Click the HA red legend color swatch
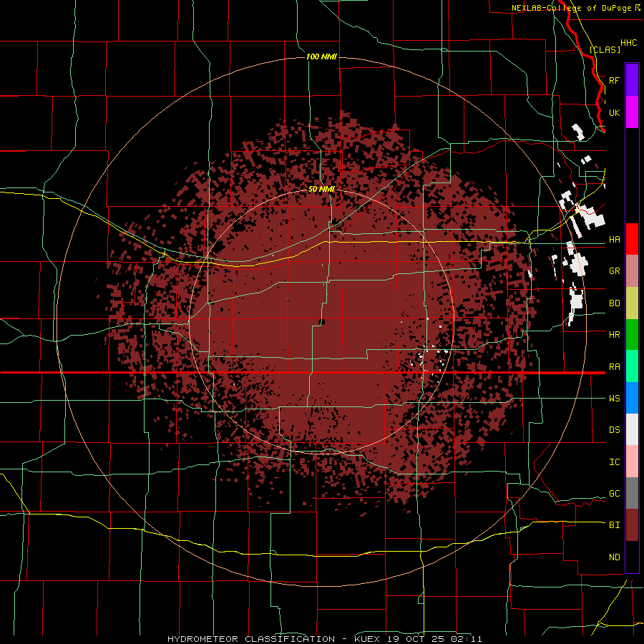 pyautogui.click(x=632, y=239)
